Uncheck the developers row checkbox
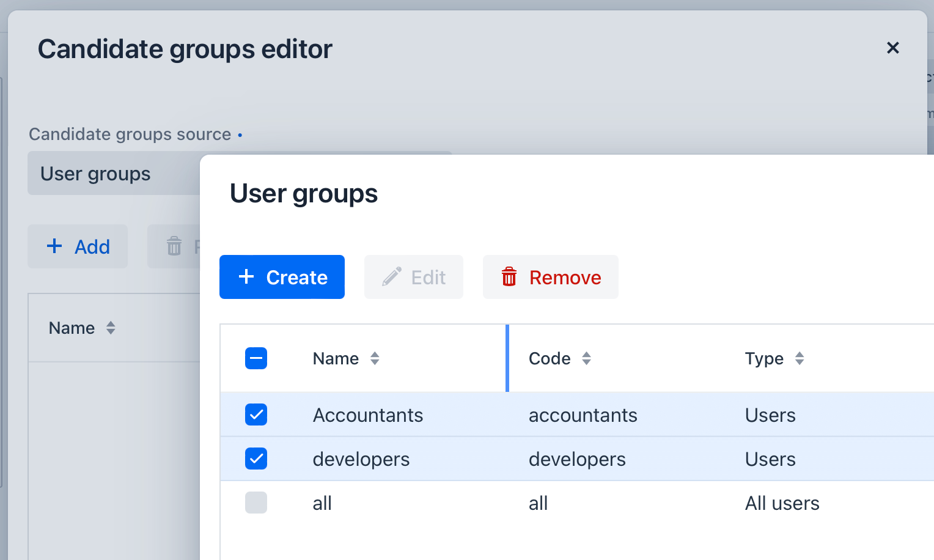Screen dimensions: 934x560 click(x=256, y=459)
